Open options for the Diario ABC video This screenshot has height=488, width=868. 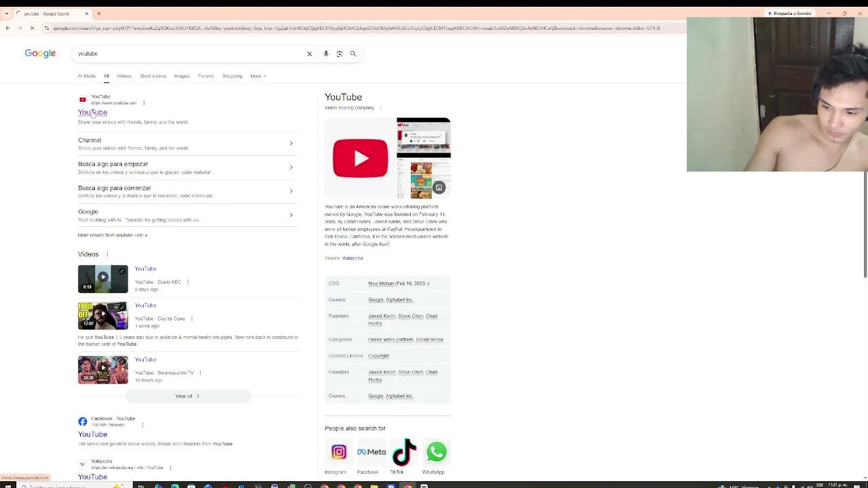[x=188, y=282]
